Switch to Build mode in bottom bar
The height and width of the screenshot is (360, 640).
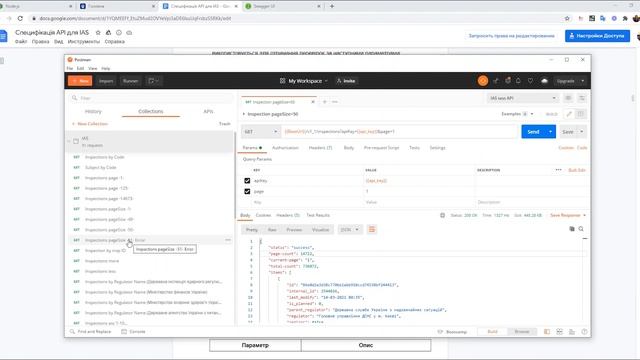pos(493,331)
